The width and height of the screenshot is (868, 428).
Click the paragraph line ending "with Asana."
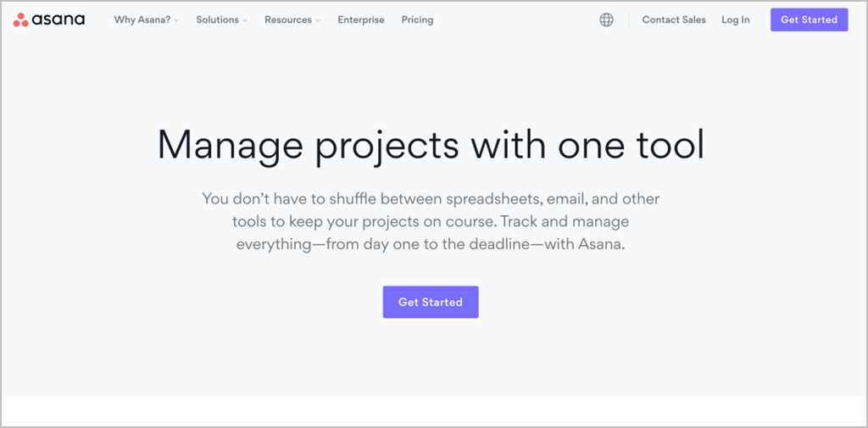coord(431,244)
